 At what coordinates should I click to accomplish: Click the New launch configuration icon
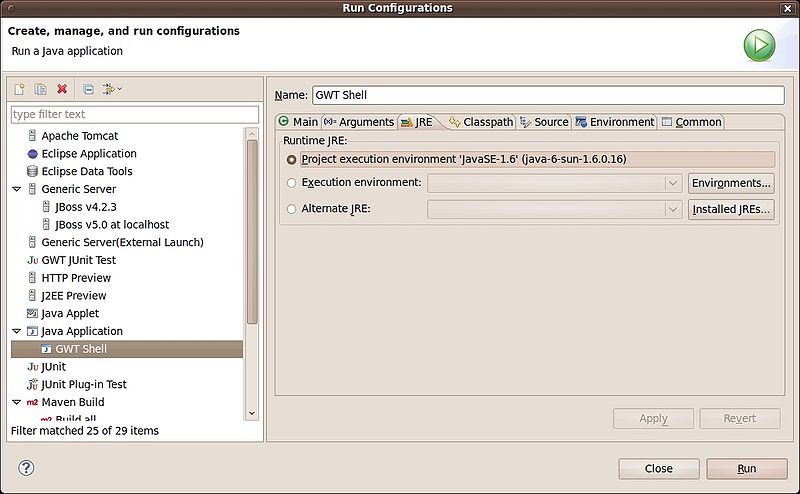click(19, 89)
